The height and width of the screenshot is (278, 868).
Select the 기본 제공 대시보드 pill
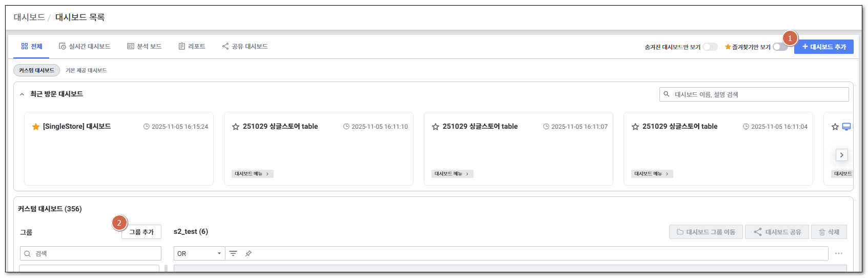point(86,70)
